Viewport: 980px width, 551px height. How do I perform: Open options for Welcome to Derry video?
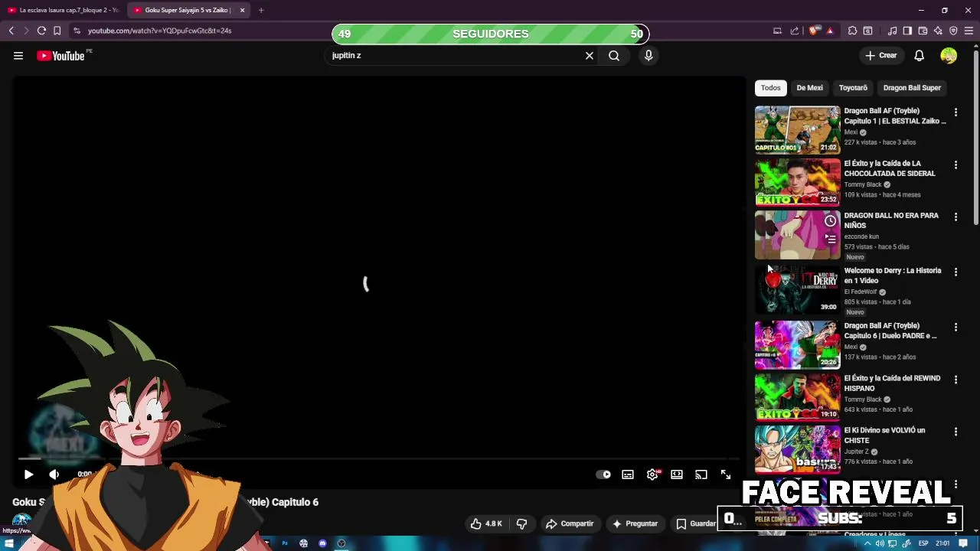click(955, 272)
